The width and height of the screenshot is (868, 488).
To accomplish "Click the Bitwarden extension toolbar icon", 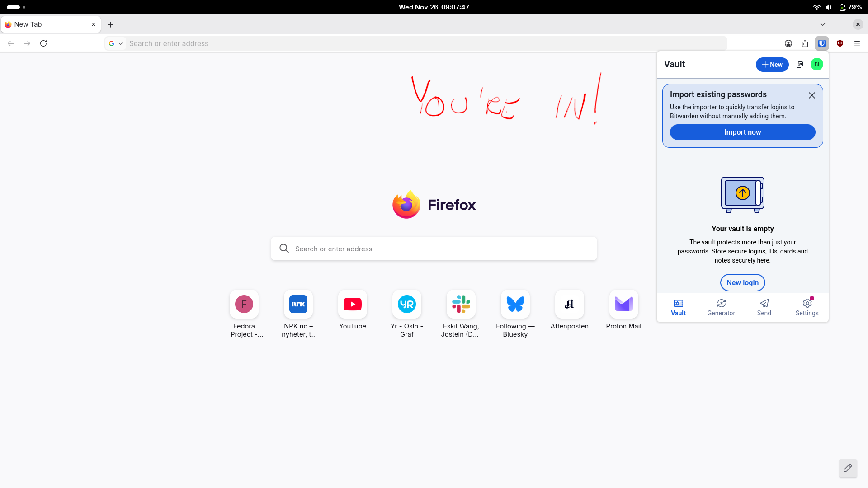I will (x=822, y=43).
